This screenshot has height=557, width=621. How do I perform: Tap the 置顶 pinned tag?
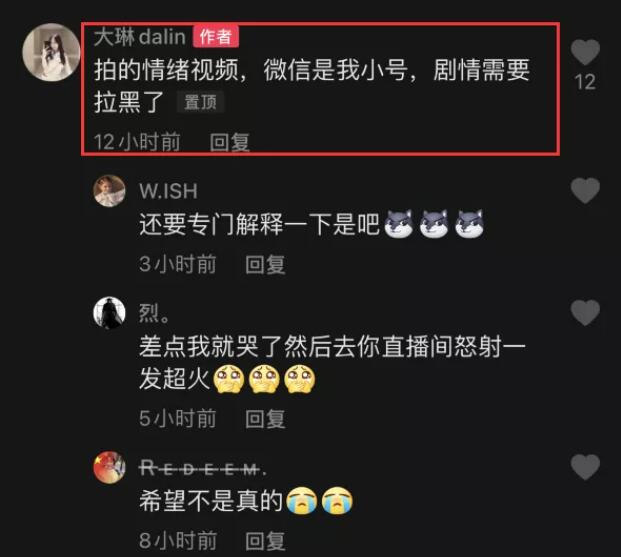click(x=200, y=102)
